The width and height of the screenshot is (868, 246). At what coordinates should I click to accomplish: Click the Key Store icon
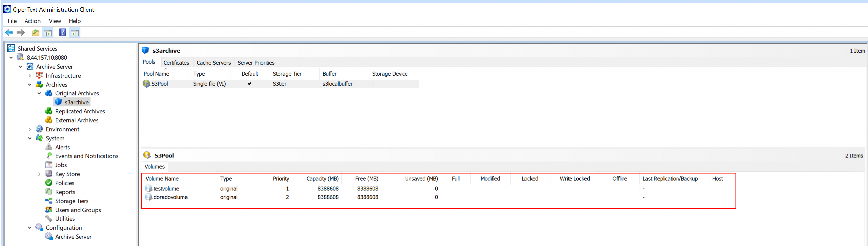[49, 173]
